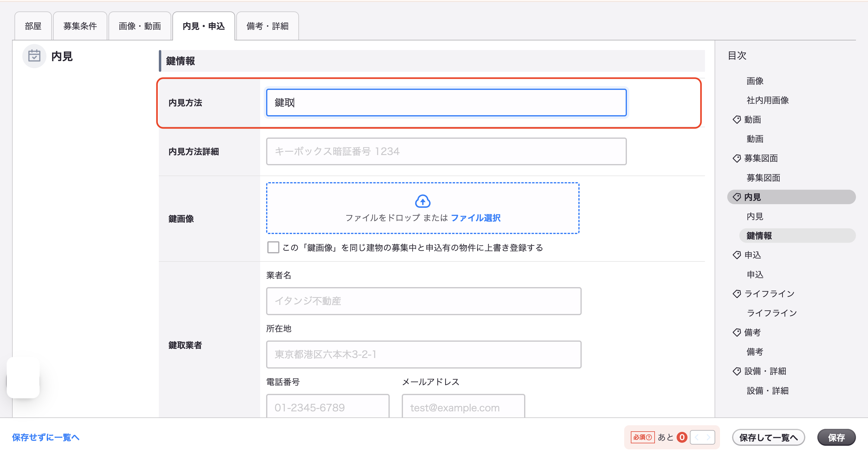
Task: Click the 内見方法詳細 input field
Action: tap(446, 151)
